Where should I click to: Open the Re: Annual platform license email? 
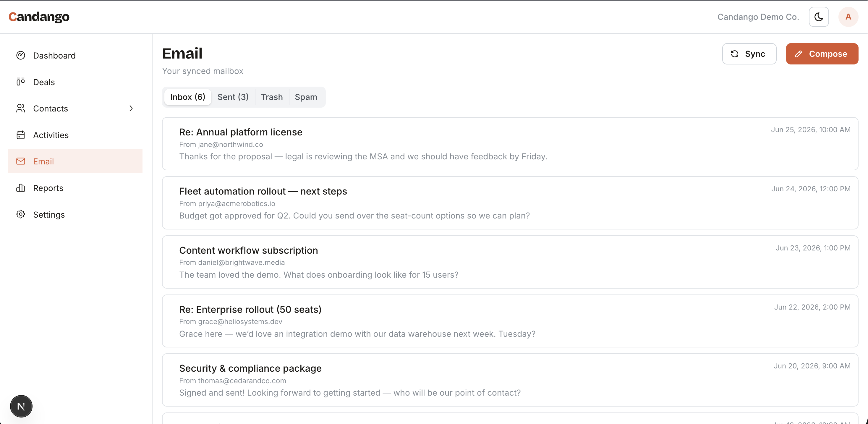tap(510, 144)
